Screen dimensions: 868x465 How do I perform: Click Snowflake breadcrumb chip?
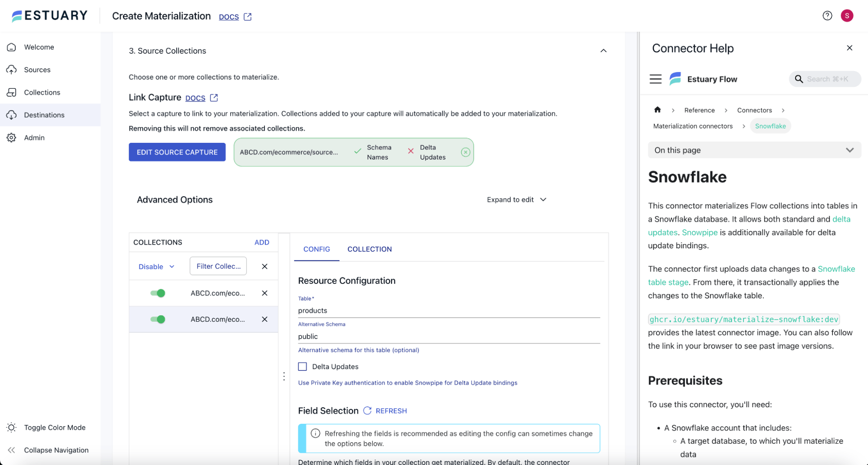click(x=770, y=126)
